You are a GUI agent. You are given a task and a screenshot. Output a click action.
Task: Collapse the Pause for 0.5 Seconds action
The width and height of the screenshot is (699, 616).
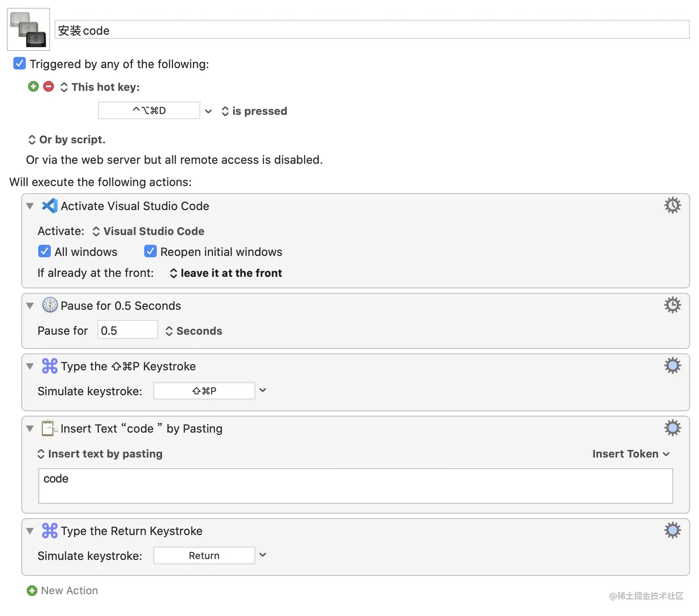point(30,305)
